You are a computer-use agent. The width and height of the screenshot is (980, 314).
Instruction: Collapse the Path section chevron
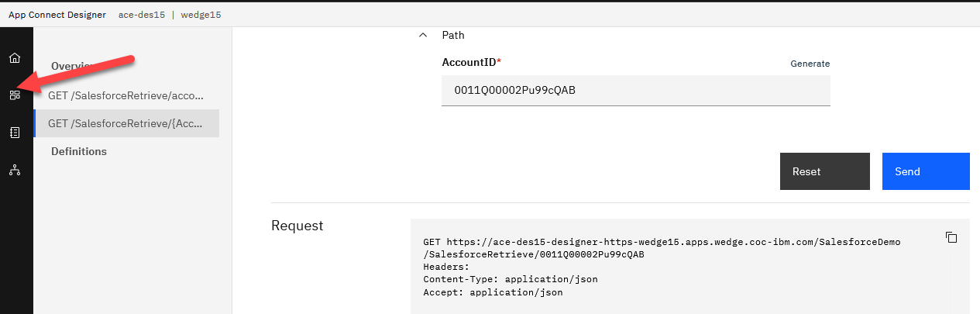coord(423,35)
